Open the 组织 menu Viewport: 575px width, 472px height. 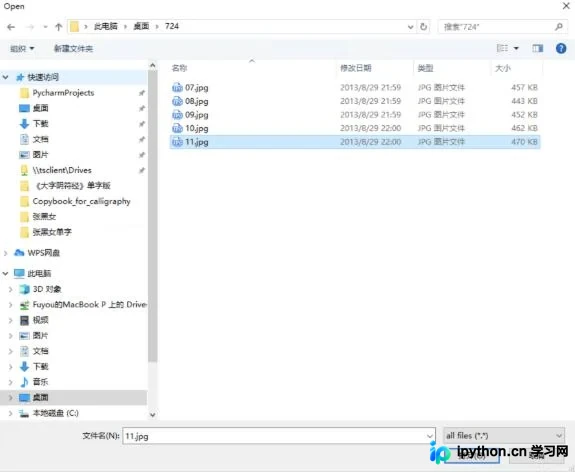click(22, 48)
